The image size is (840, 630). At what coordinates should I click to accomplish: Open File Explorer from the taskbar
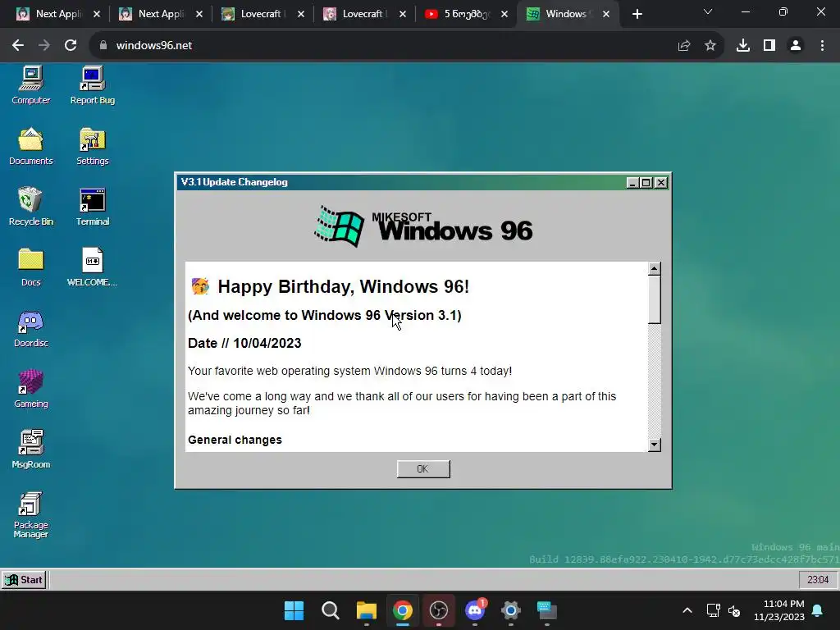[x=367, y=610]
